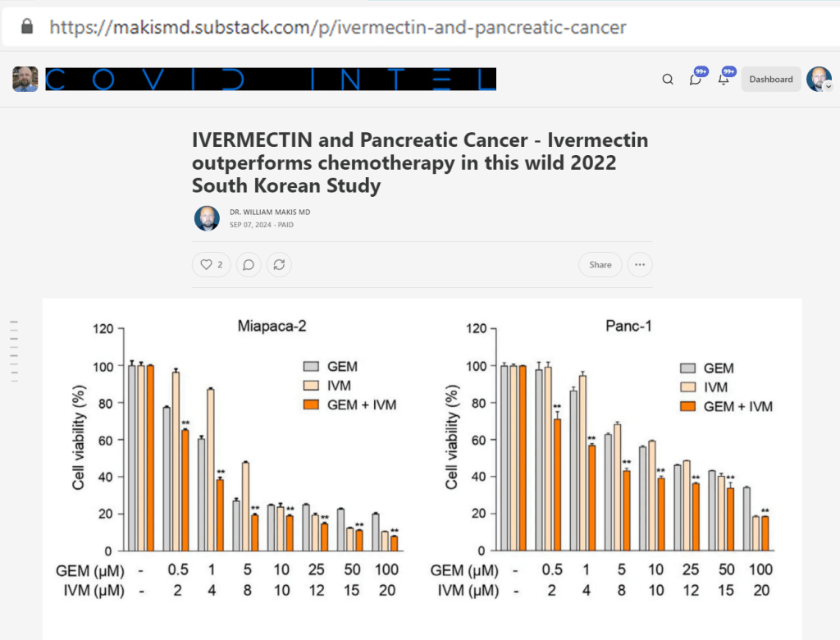840x640 pixels.
Task: Click the padlock icon in the address bar
Action: tap(27, 27)
